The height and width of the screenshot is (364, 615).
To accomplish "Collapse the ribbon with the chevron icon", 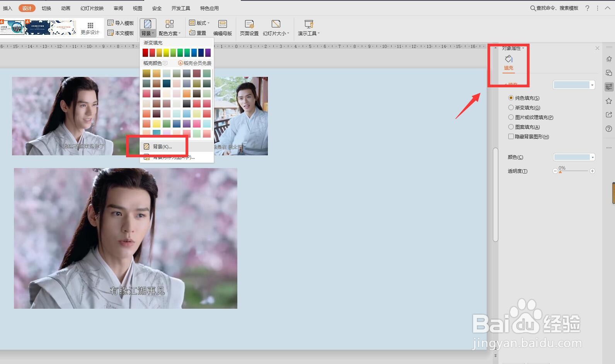I will pyautogui.click(x=608, y=8).
